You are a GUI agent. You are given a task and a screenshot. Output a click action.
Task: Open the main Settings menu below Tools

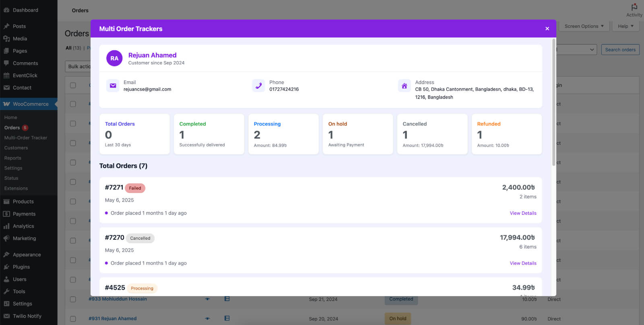coord(23,304)
